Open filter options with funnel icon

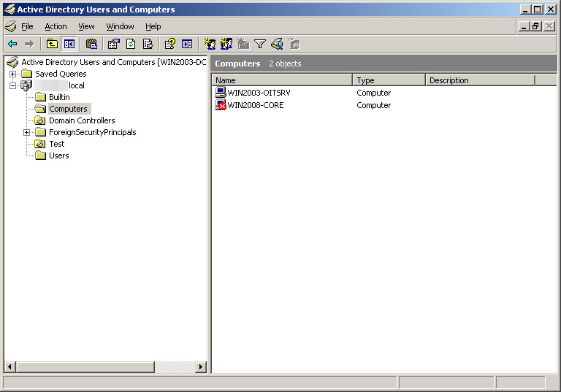(x=260, y=44)
